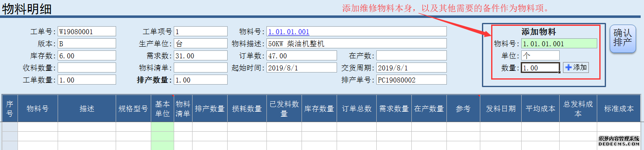This screenshot has width=644, height=150.
Task: Click the 已发料数量 column header
Action: (284, 108)
